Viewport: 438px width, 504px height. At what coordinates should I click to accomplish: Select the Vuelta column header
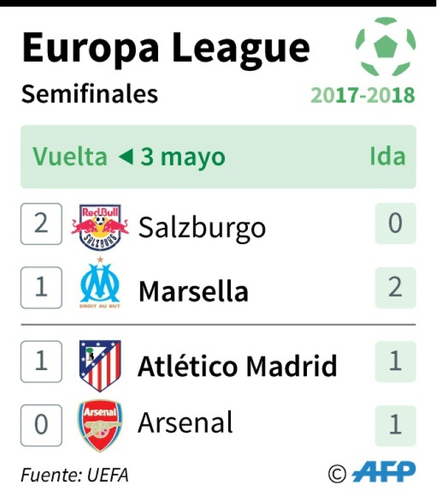[70, 157]
